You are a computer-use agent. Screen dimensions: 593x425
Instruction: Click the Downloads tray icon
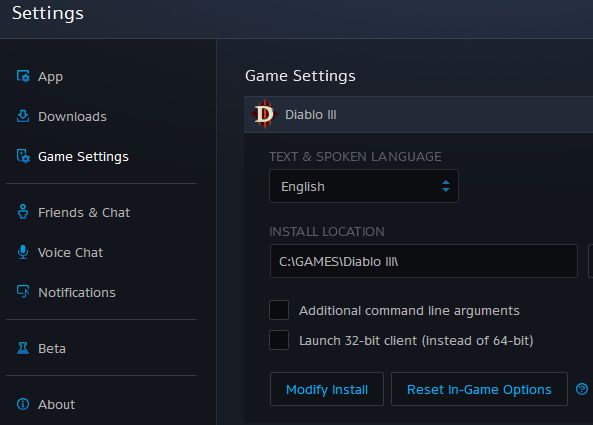pos(23,116)
